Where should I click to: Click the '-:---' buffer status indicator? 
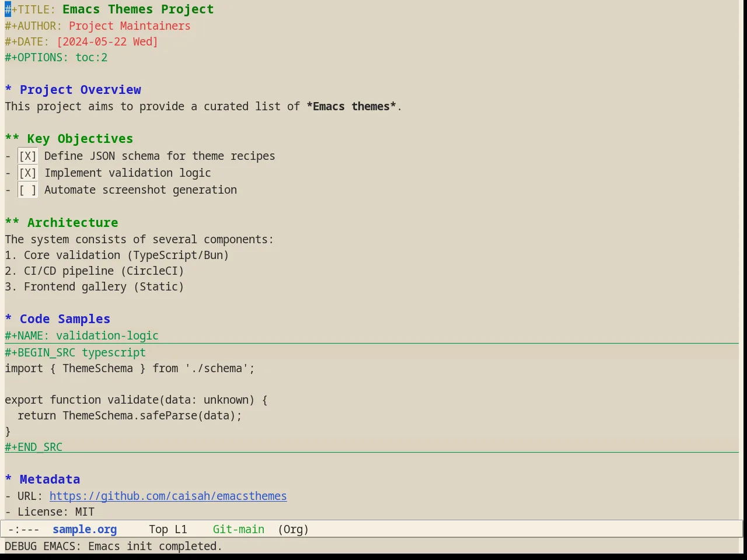[x=24, y=529]
